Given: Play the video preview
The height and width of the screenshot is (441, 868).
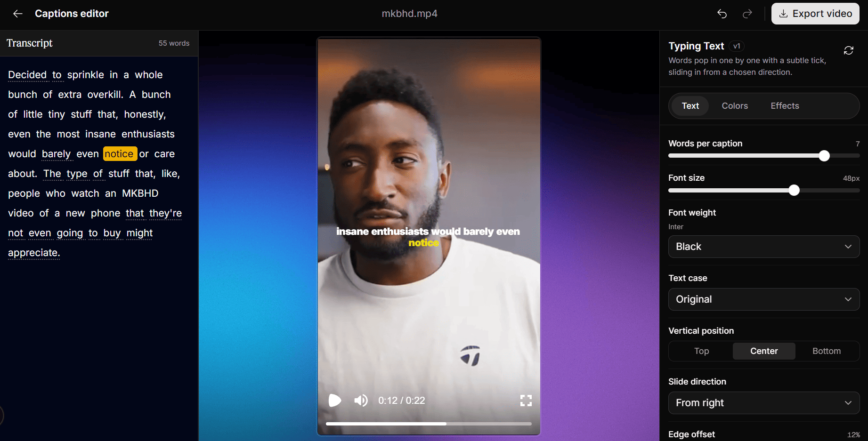Looking at the screenshot, I should pyautogui.click(x=335, y=401).
